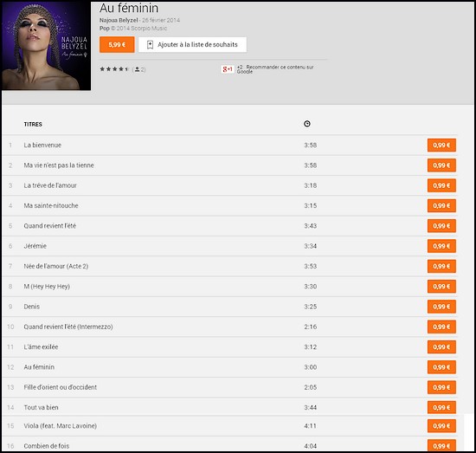Buy Viola (feat. Marc Lavoine) for 0,99 €

(441, 426)
